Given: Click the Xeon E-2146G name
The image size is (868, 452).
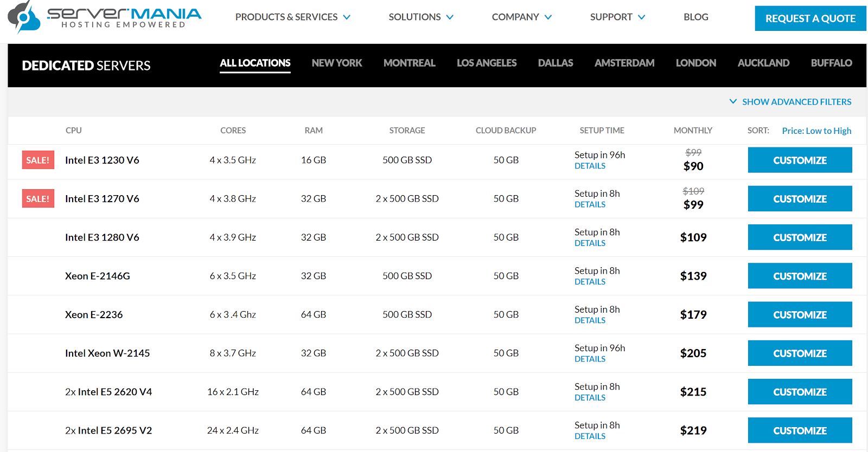Looking at the screenshot, I should (98, 276).
